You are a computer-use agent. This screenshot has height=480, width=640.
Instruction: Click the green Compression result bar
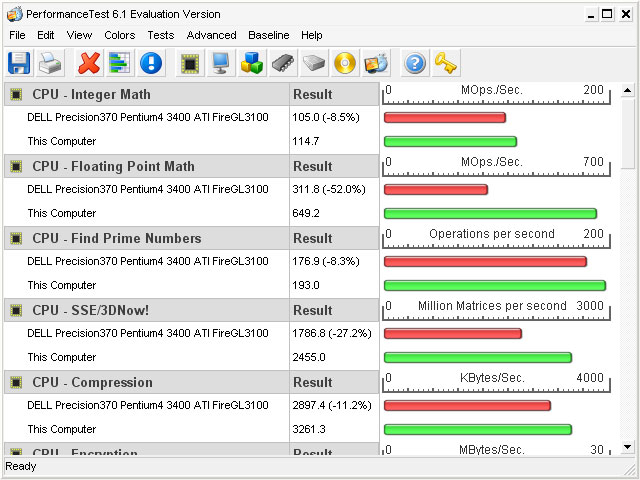[x=478, y=429]
